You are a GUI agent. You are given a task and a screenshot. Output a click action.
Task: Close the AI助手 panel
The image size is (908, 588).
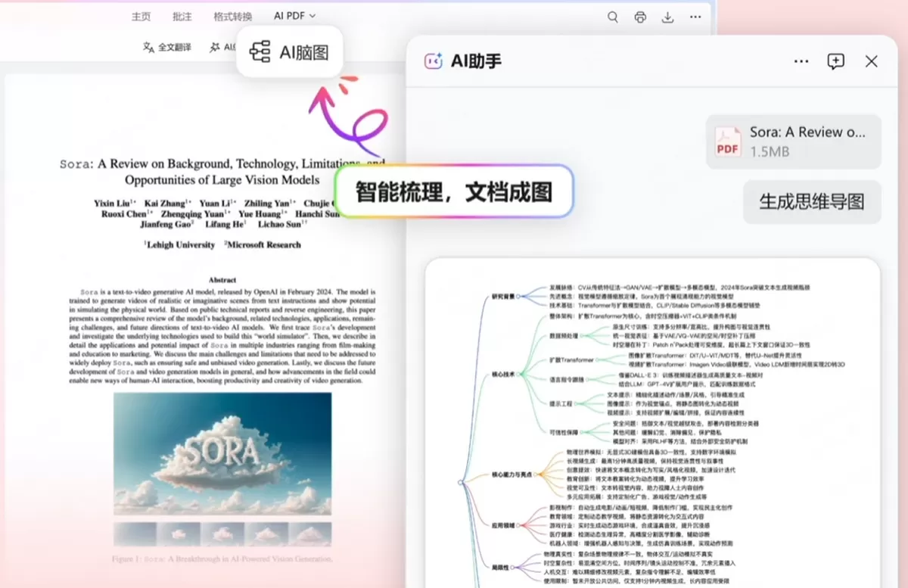pyautogui.click(x=872, y=61)
